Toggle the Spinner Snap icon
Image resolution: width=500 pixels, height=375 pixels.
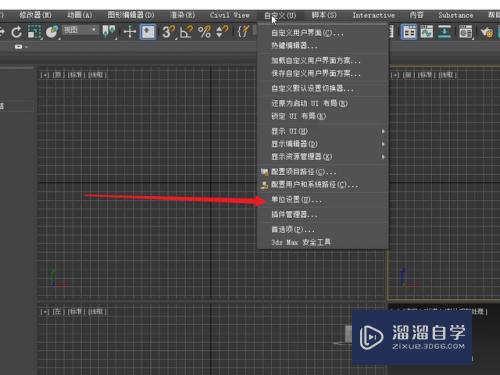pyautogui.click(x=222, y=32)
